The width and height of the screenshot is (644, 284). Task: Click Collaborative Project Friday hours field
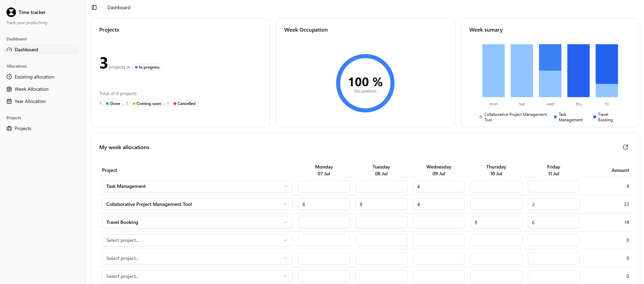[554, 204]
